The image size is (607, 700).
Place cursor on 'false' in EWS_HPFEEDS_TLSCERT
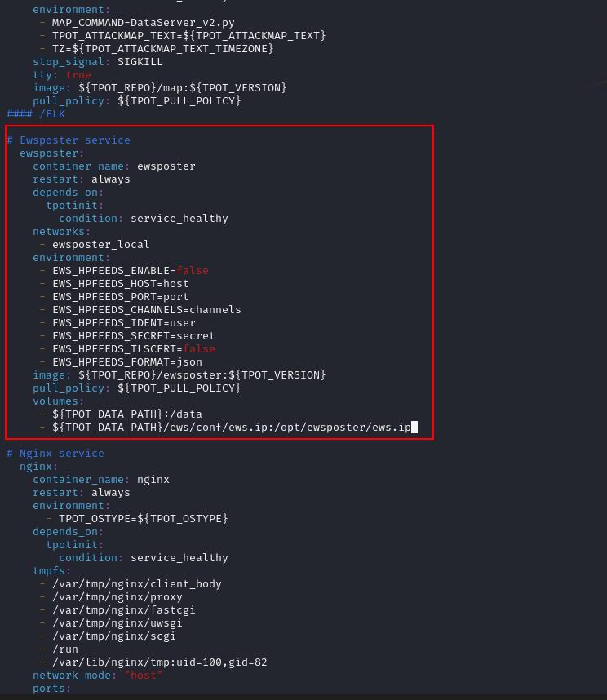click(199, 349)
